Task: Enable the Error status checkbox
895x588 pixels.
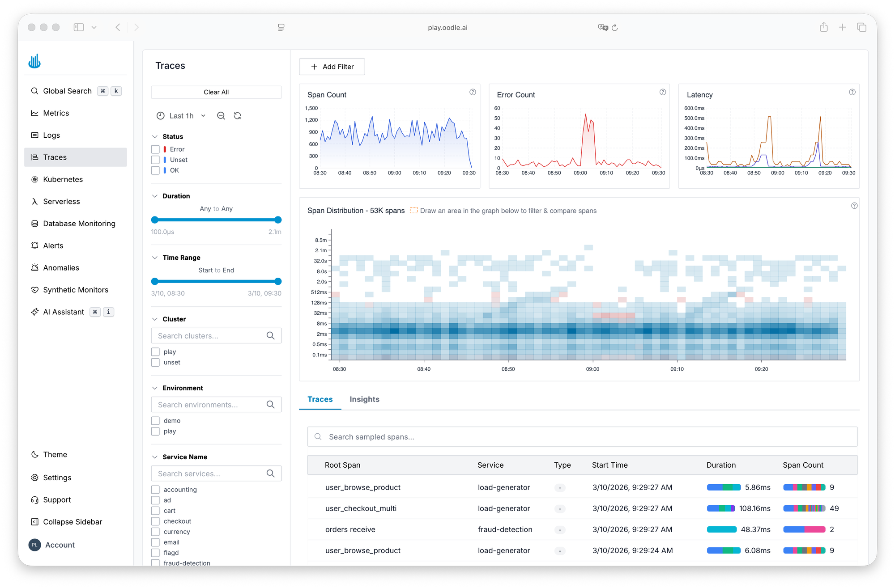Action: click(155, 149)
